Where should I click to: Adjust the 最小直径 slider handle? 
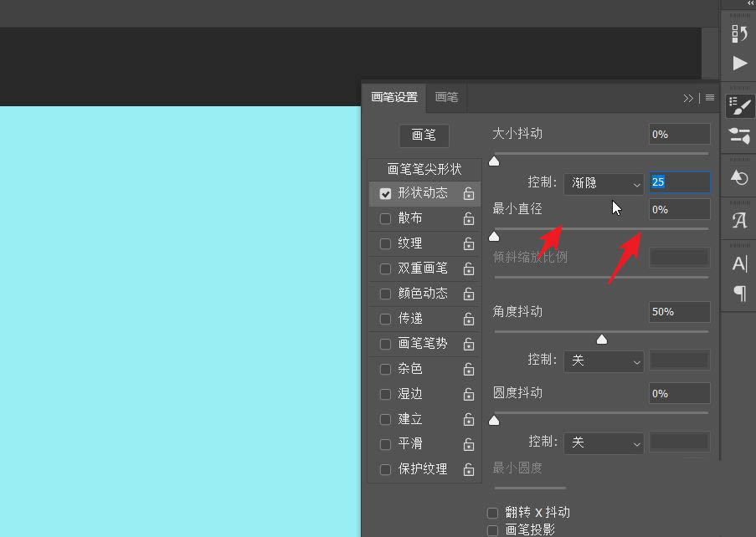494,236
